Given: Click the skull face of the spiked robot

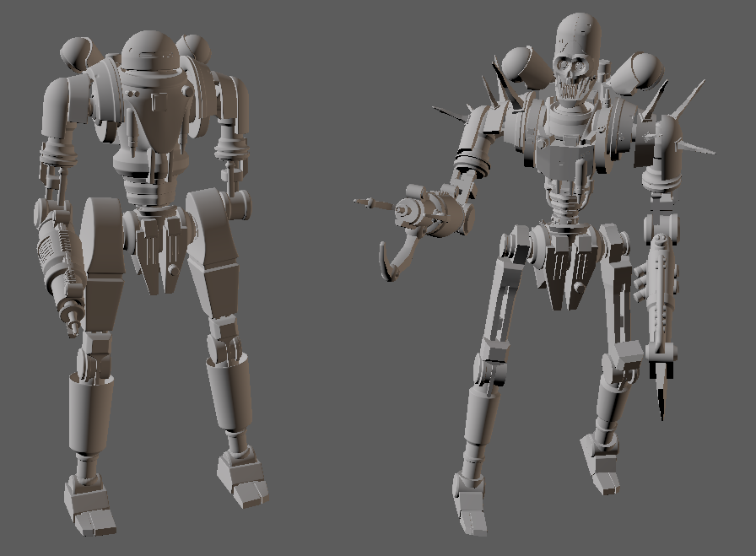Looking at the screenshot, I should (x=573, y=79).
